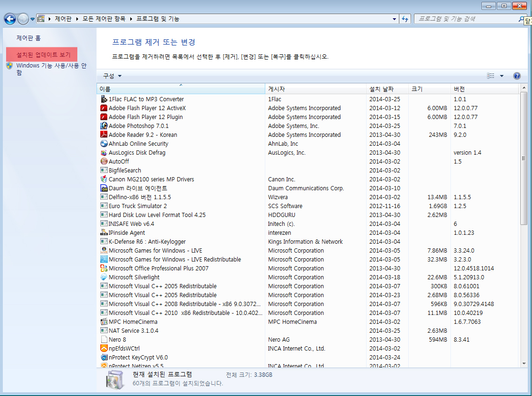Select the BigfileSearch entry

(x=308, y=170)
